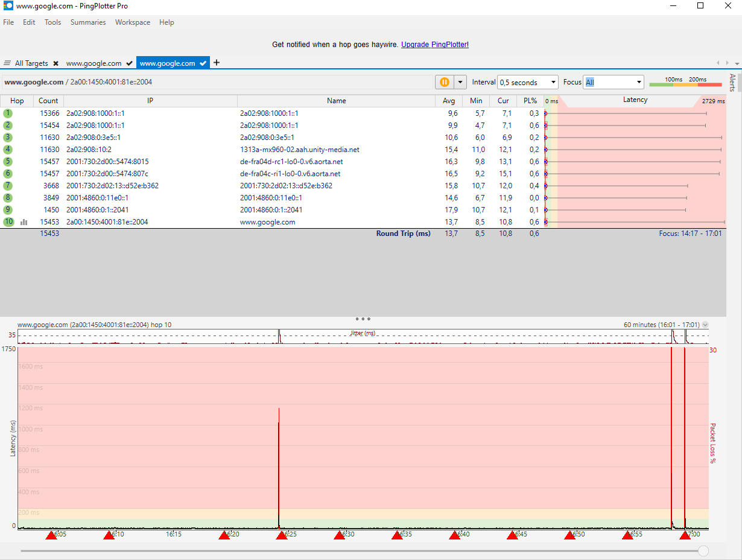The image size is (742, 560).
Task: Click the target address bar www.google.com
Action: click(217, 82)
